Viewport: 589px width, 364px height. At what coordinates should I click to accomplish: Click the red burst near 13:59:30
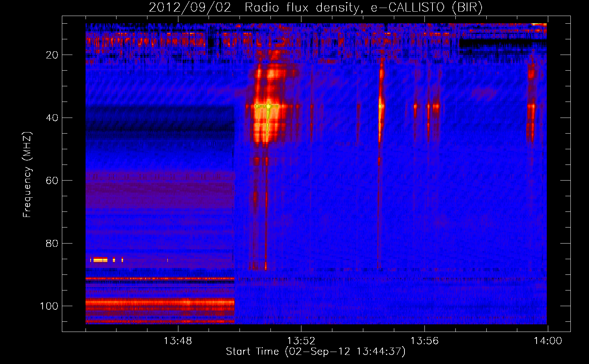click(x=531, y=106)
